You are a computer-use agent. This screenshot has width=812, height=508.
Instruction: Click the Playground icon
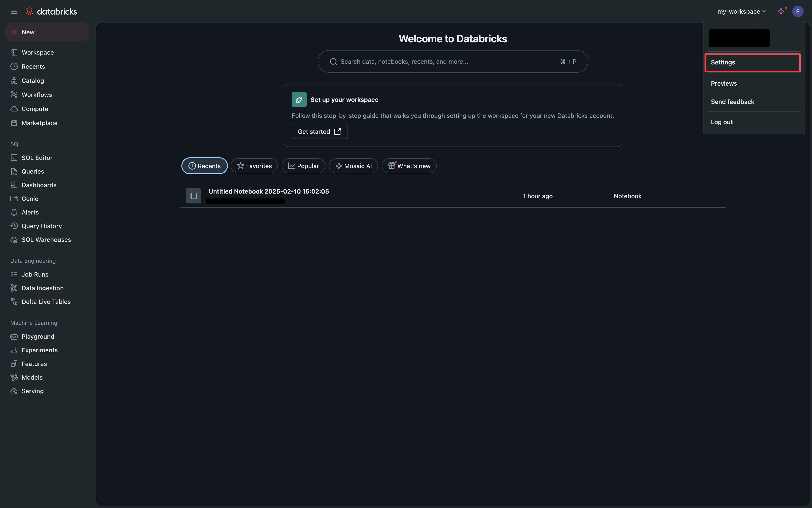click(14, 336)
